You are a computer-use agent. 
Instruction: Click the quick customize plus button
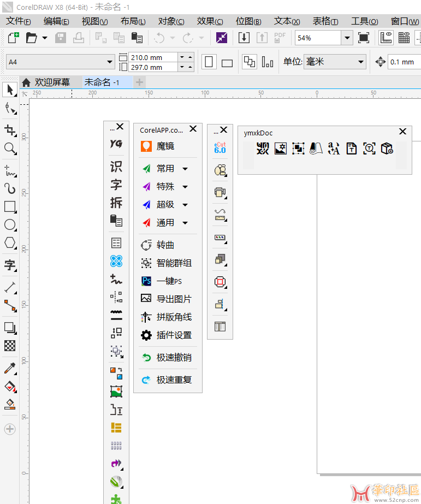[x=10, y=429]
